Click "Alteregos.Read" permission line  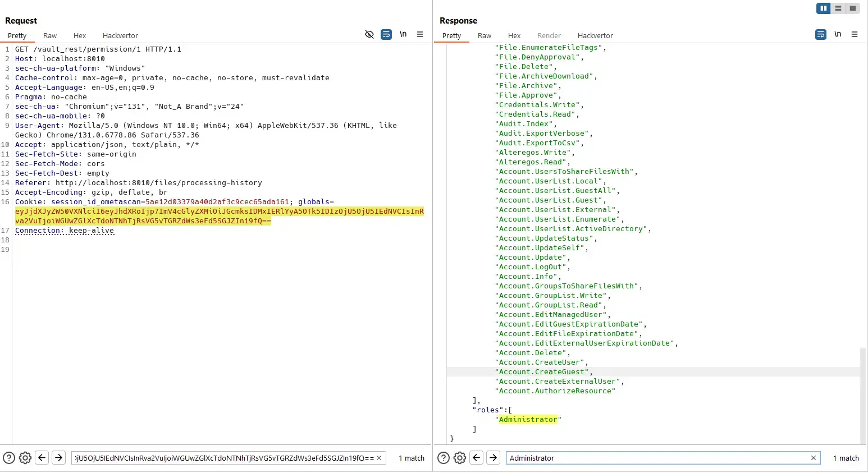pos(532,162)
